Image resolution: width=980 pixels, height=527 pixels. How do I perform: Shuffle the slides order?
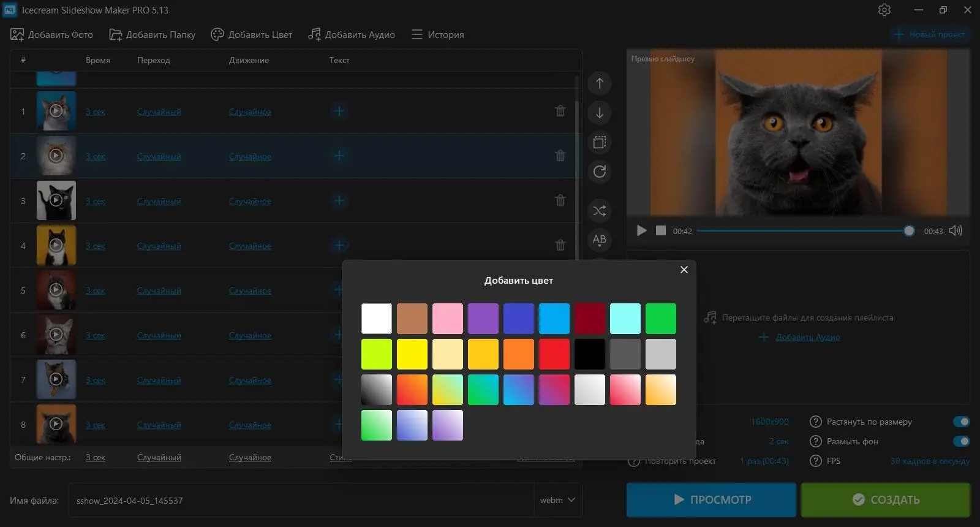[x=600, y=211]
